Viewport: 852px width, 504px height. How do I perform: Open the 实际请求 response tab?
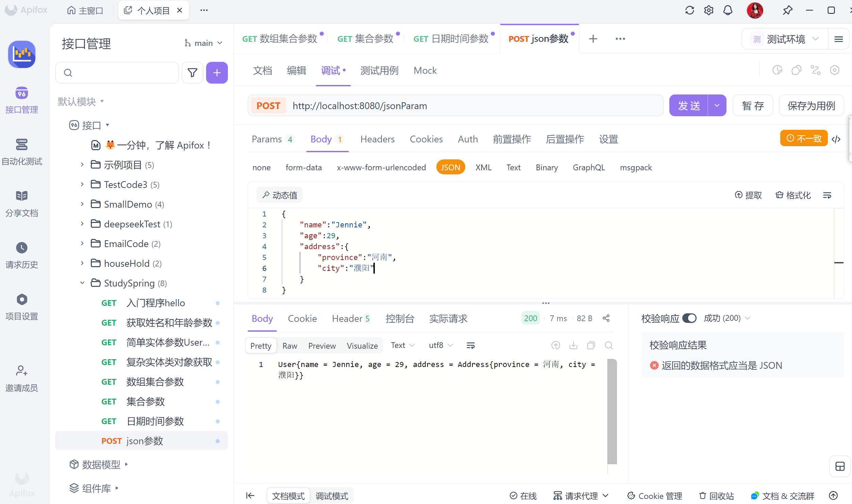click(x=448, y=318)
